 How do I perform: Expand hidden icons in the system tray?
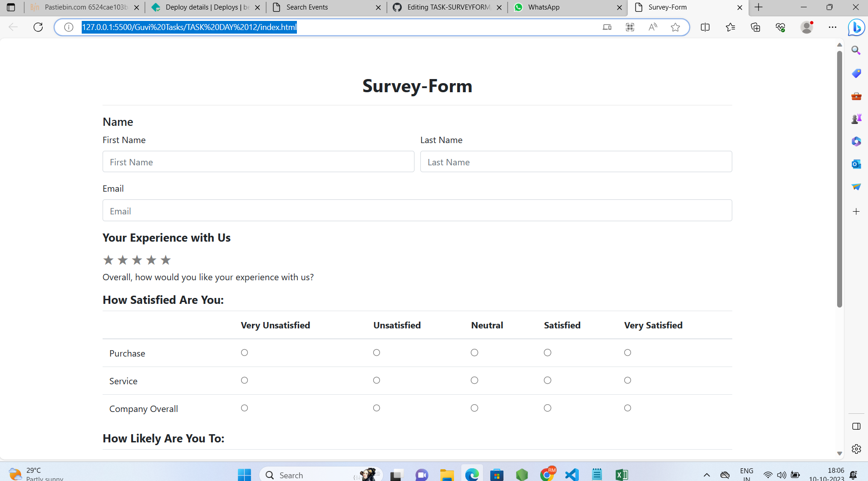[x=708, y=474]
